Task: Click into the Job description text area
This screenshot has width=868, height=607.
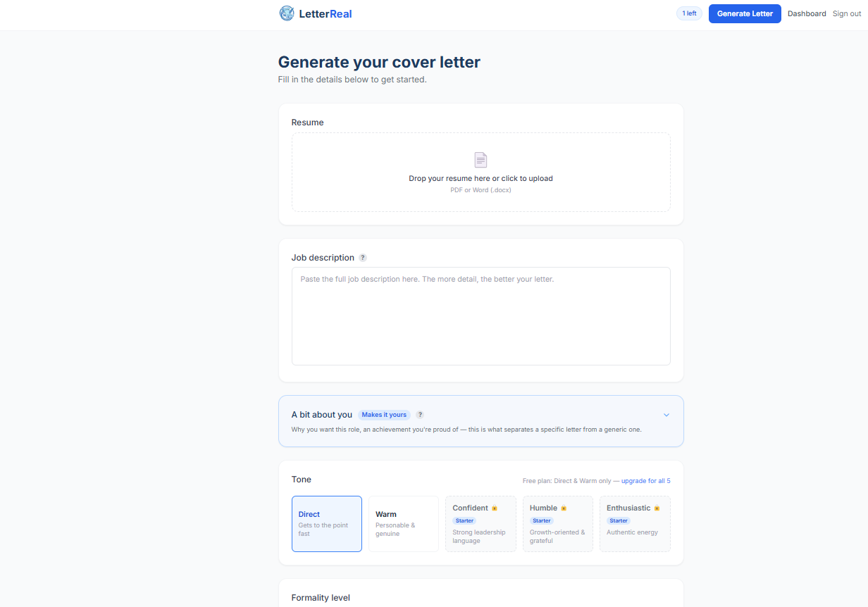Action: click(x=481, y=316)
